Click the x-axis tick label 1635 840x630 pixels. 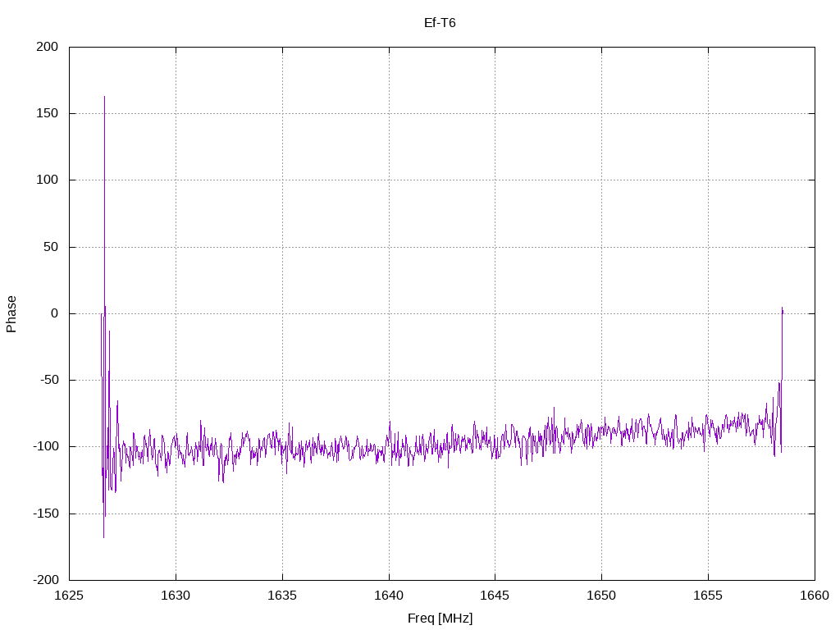click(282, 596)
